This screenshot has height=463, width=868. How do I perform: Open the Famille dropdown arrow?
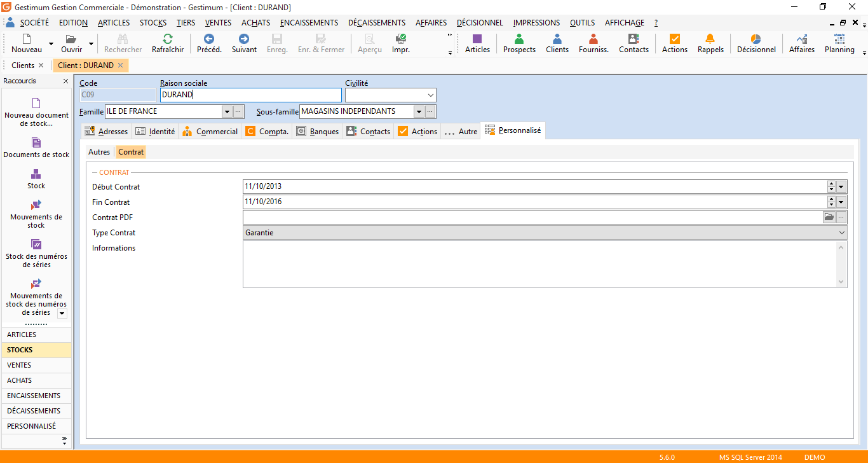(227, 112)
